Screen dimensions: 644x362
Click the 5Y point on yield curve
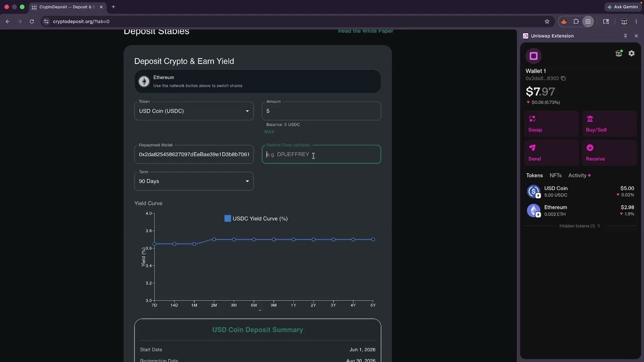(373, 239)
